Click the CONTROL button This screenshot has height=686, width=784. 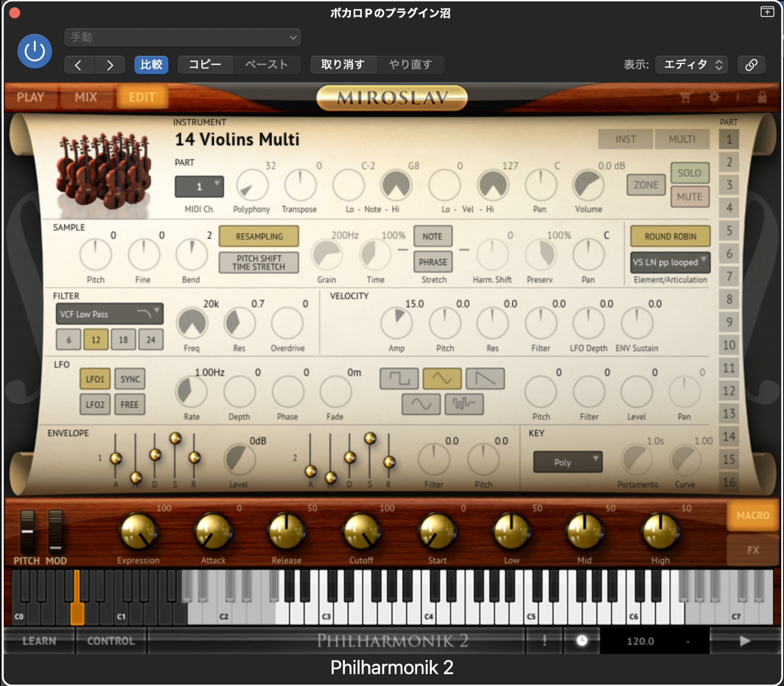click(x=111, y=640)
